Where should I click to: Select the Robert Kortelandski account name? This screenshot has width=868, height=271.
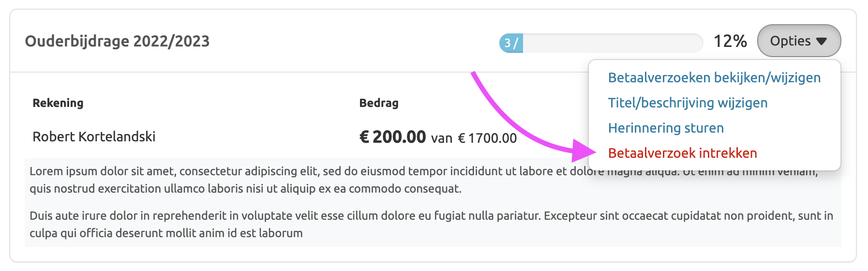pos(94,137)
